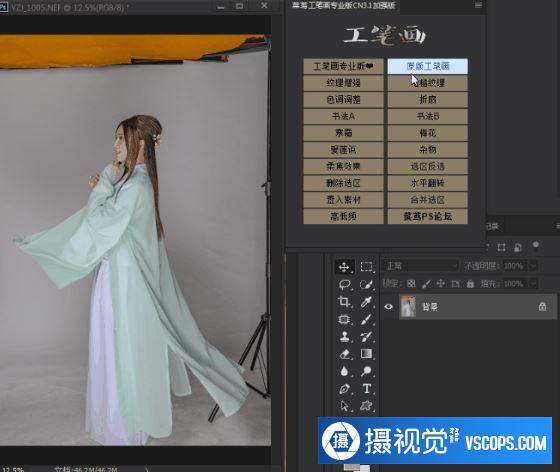Screen dimensions: 560x472
Task: Select the Rectangular Marquee tool
Action: point(366,267)
